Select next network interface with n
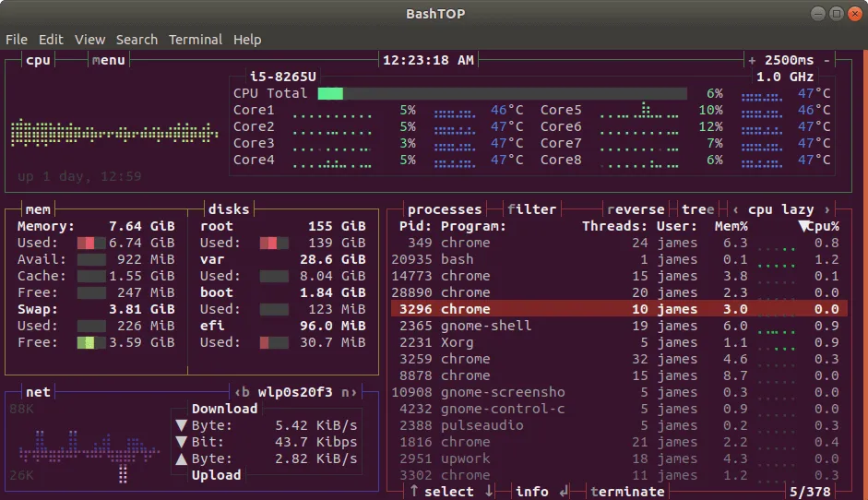The image size is (868, 500). point(348,392)
